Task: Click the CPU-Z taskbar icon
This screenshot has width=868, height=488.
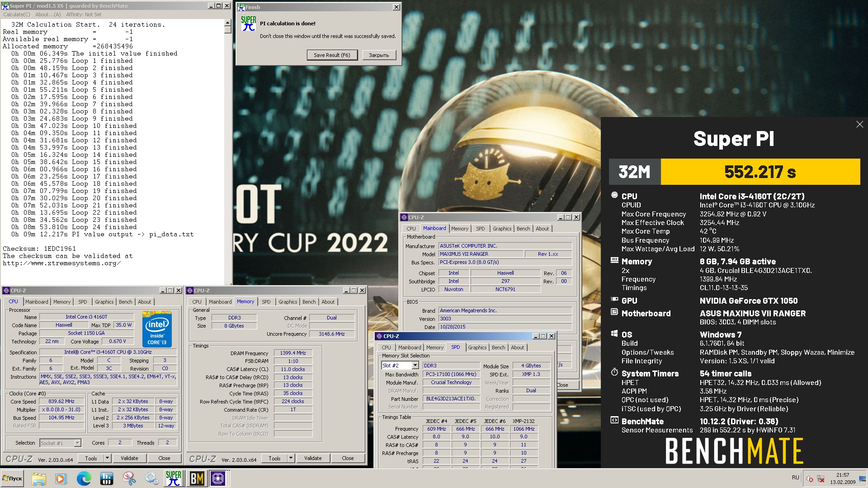Action: [218, 479]
